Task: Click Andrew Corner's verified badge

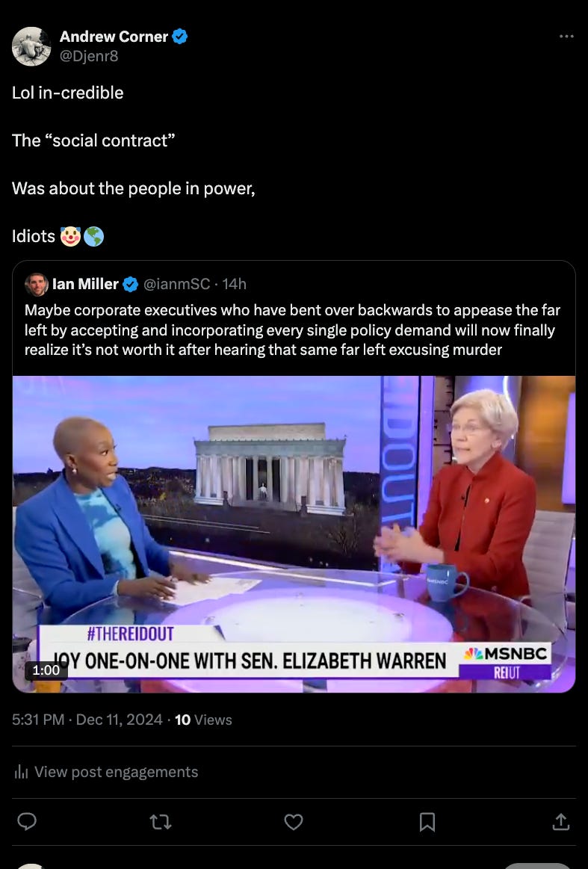Action: pos(179,37)
